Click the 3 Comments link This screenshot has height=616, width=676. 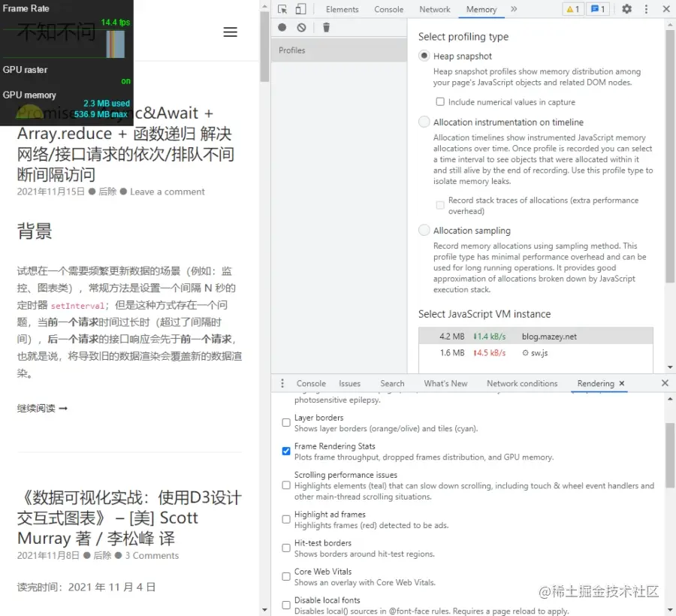click(152, 556)
